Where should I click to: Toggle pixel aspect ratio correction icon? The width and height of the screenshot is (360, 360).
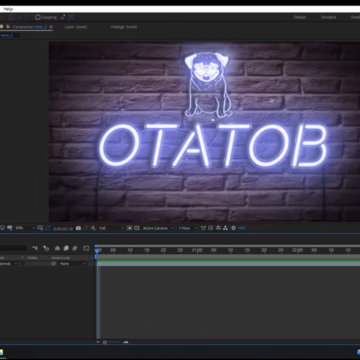203,228
